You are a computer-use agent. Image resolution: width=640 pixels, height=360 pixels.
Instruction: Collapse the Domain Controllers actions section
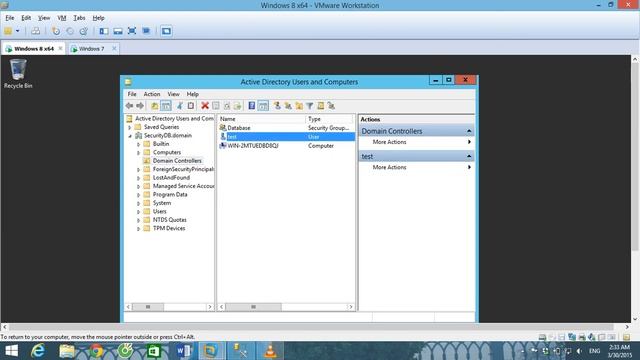pos(469,131)
